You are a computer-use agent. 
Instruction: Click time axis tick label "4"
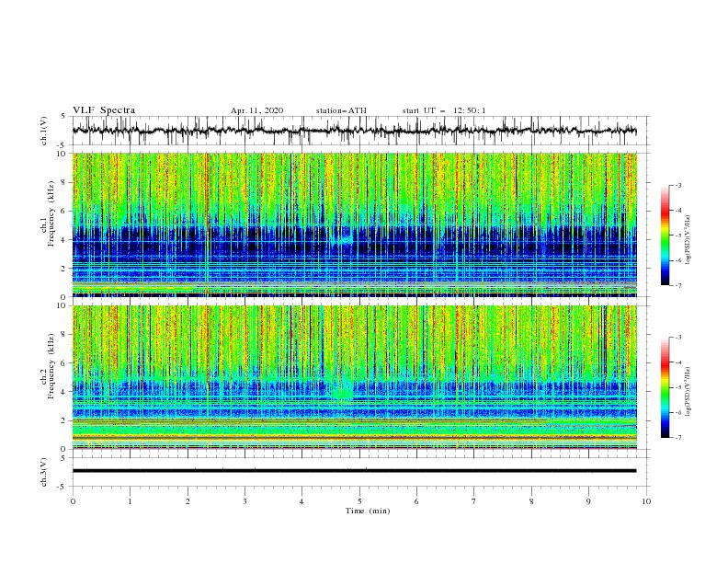pos(302,501)
